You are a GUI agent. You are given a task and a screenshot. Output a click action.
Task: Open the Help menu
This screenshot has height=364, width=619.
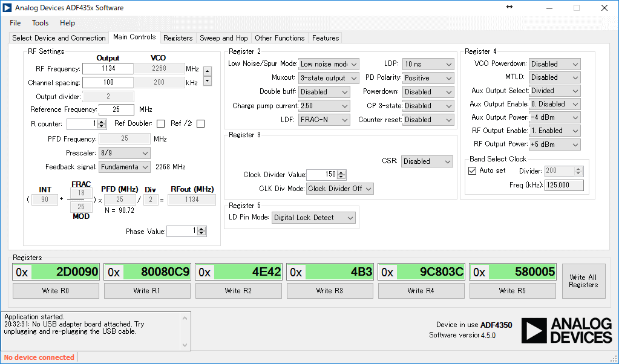(68, 23)
